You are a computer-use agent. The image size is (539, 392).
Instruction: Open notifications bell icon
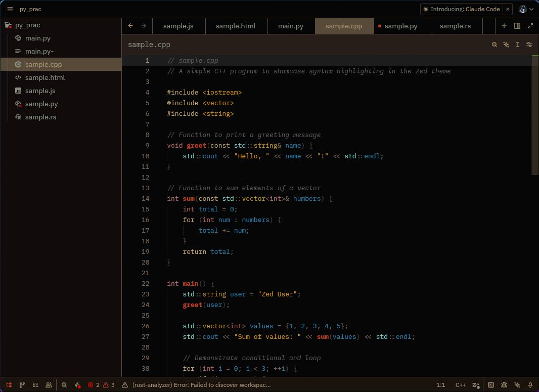[x=530, y=385]
